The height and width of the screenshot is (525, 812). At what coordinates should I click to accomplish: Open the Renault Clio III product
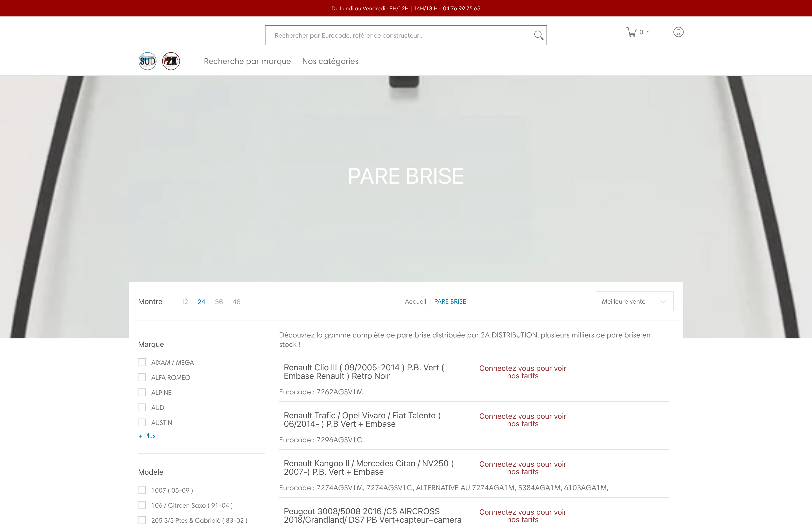click(x=363, y=372)
